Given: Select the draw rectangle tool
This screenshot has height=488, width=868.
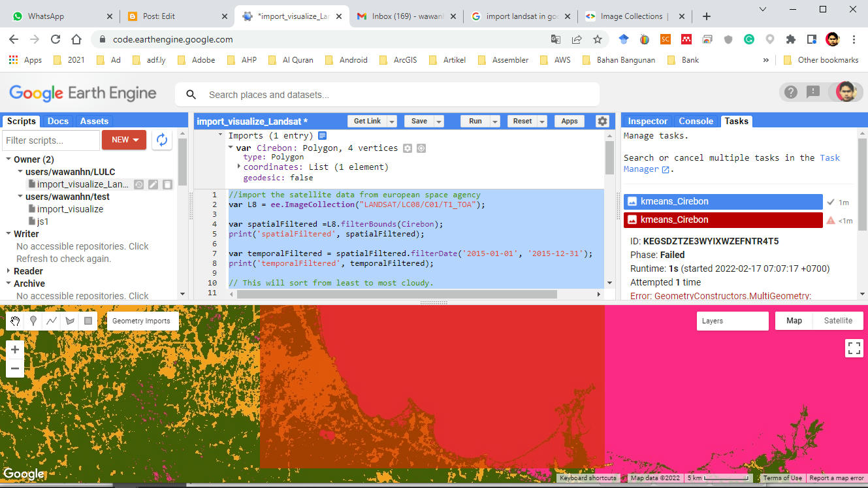Looking at the screenshot, I should 88,321.
